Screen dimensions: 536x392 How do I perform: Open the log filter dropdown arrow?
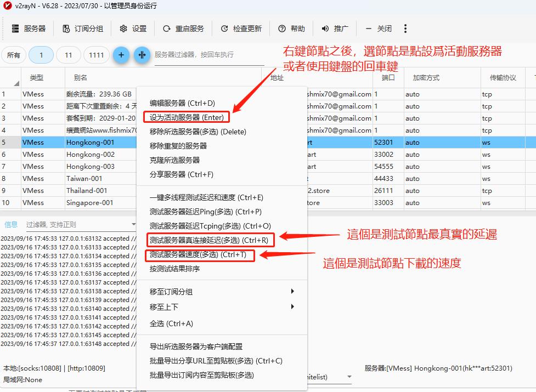point(134,224)
